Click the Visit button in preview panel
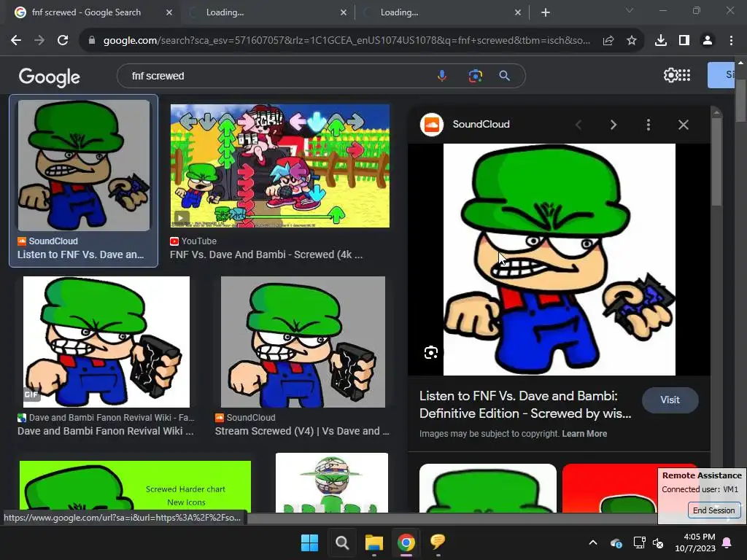747x560 pixels. pyautogui.click(x=670, y=400)
